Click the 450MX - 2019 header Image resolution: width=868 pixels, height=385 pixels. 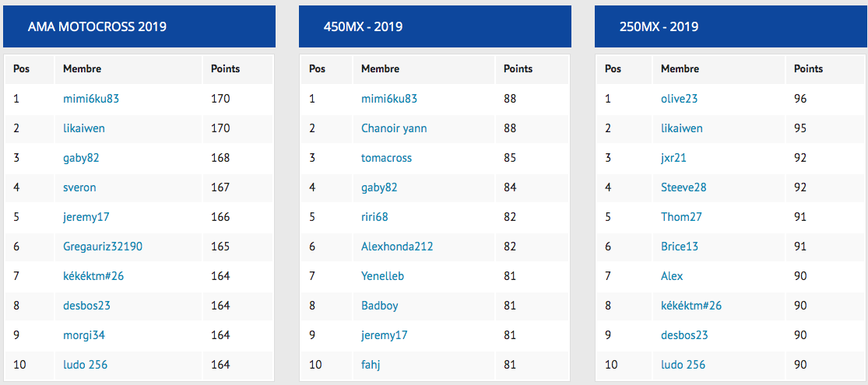pyautogui.click(x=363, y=27)
